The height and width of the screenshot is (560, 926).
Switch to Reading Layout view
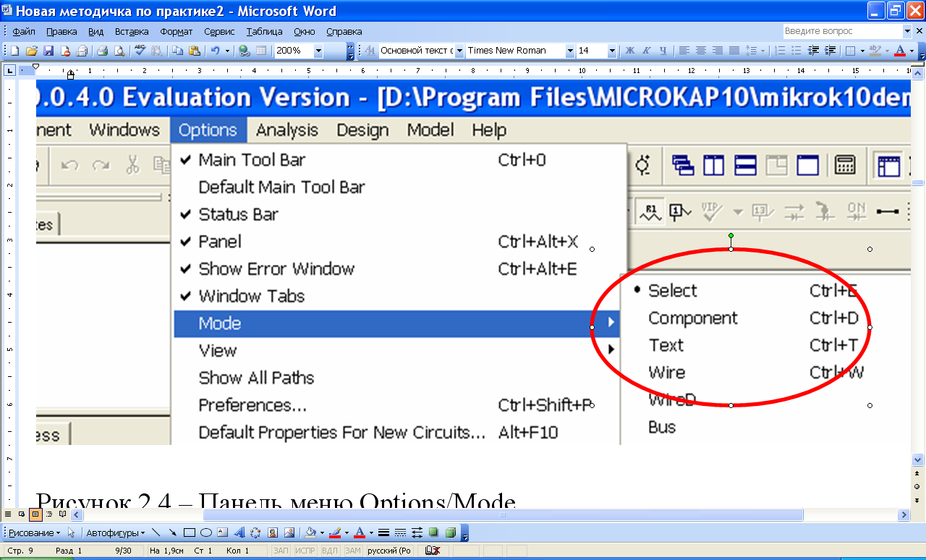[x=62, y=514]
